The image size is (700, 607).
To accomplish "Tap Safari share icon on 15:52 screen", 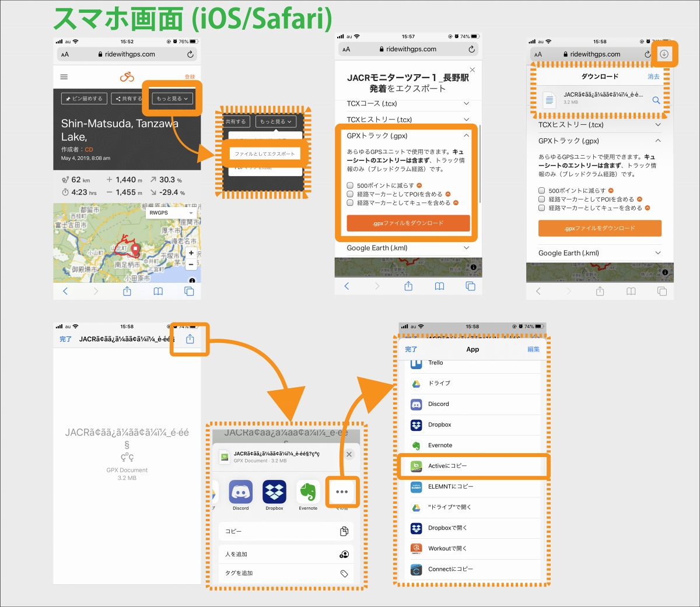I will coord(127,291).
